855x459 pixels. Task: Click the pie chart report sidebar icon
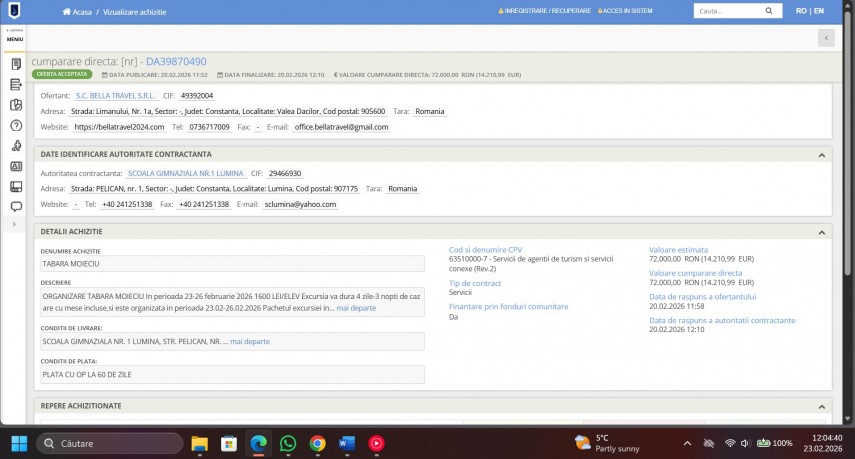pos(15,105)
